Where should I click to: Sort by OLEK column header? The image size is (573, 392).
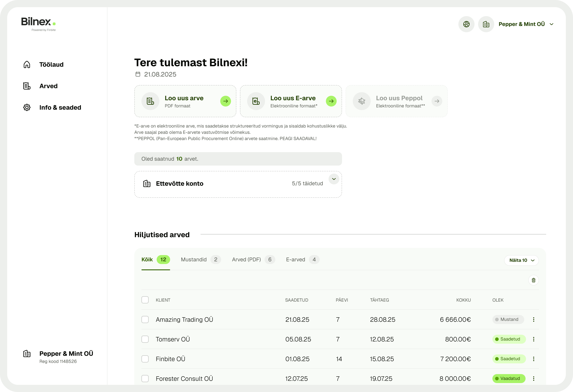point(498,300)
